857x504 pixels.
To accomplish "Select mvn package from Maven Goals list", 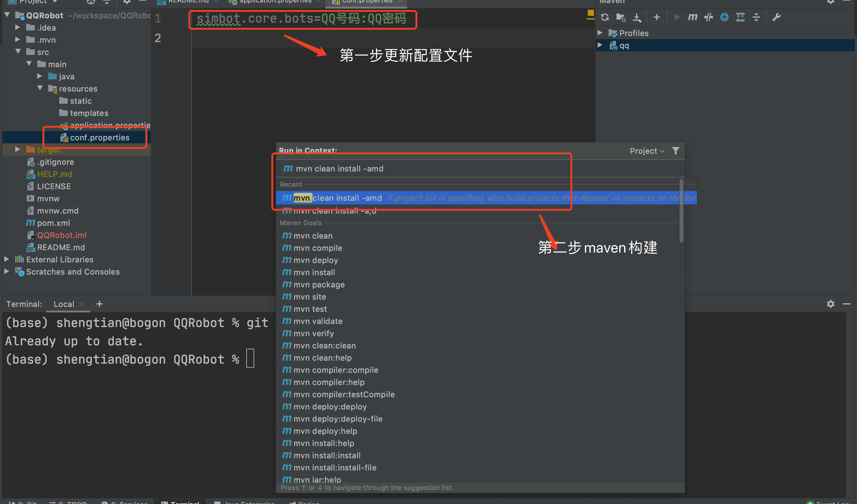I will click(x=319, y=284).
